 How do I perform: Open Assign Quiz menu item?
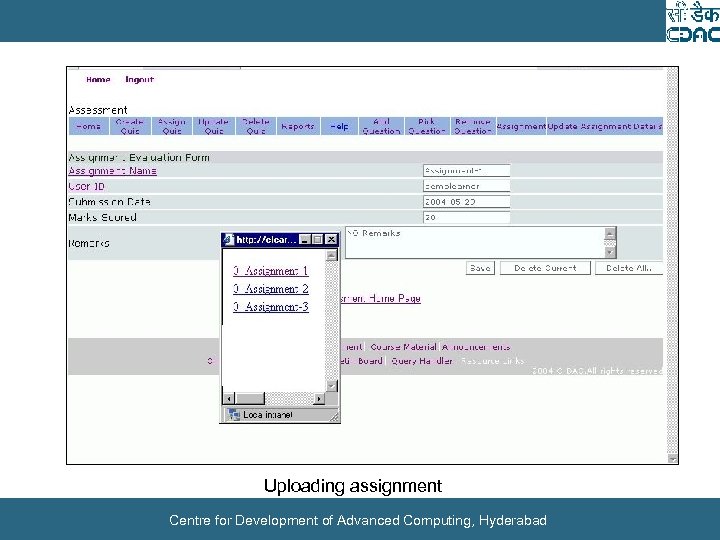click(x=172, y=126)
